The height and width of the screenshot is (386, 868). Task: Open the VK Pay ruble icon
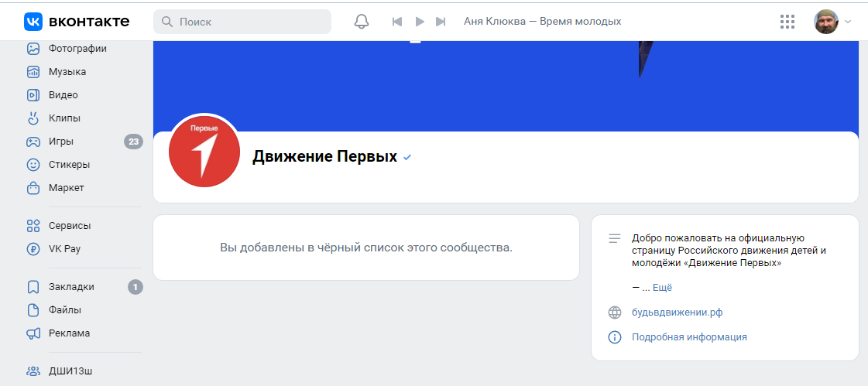[33, 249]
